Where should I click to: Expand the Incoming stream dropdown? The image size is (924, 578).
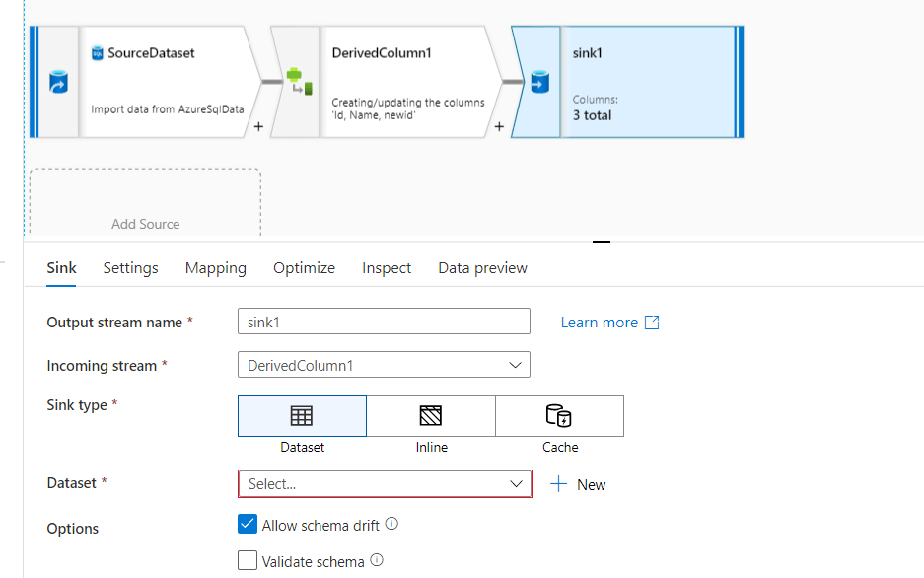click(385, 365)
